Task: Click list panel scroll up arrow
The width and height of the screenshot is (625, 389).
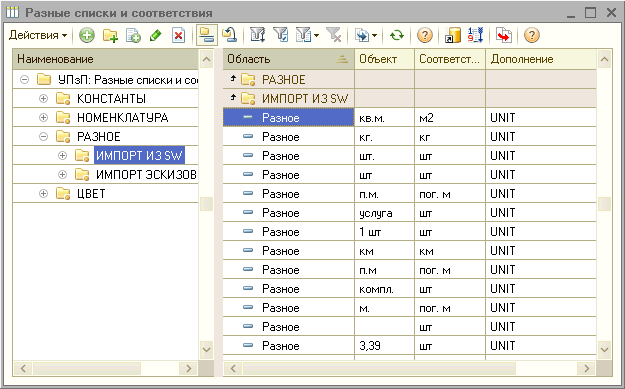Action: click(x=605, y=60)
